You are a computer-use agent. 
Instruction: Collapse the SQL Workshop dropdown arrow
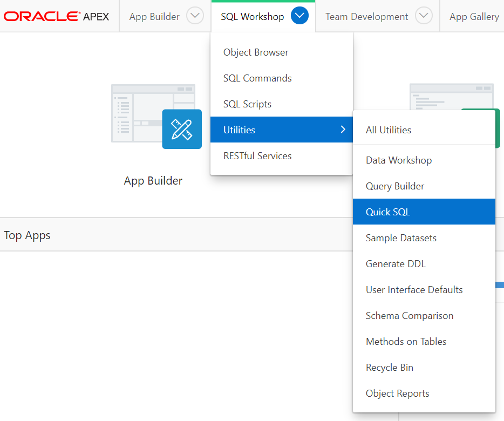point(299,16)
